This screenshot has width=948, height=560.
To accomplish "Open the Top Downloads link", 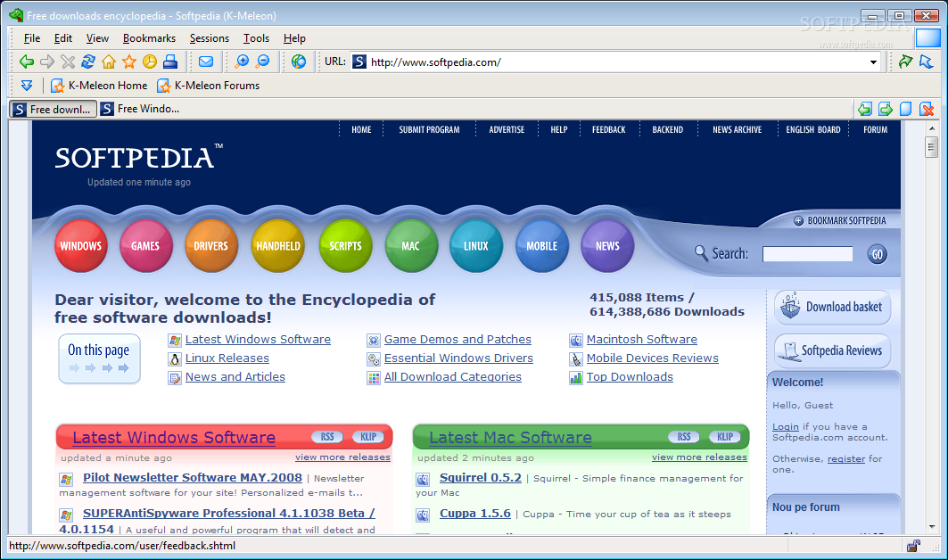I will point(630,377).
